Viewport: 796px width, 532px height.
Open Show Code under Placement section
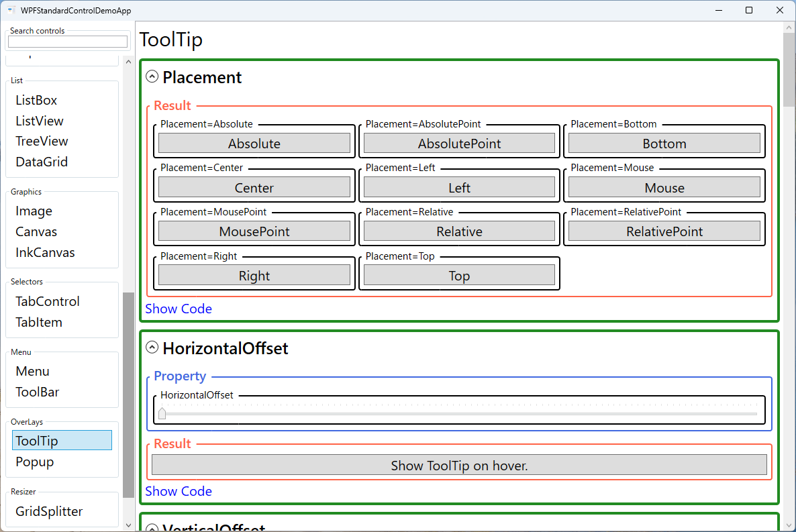pyautogui.click(x=179, y=309)
